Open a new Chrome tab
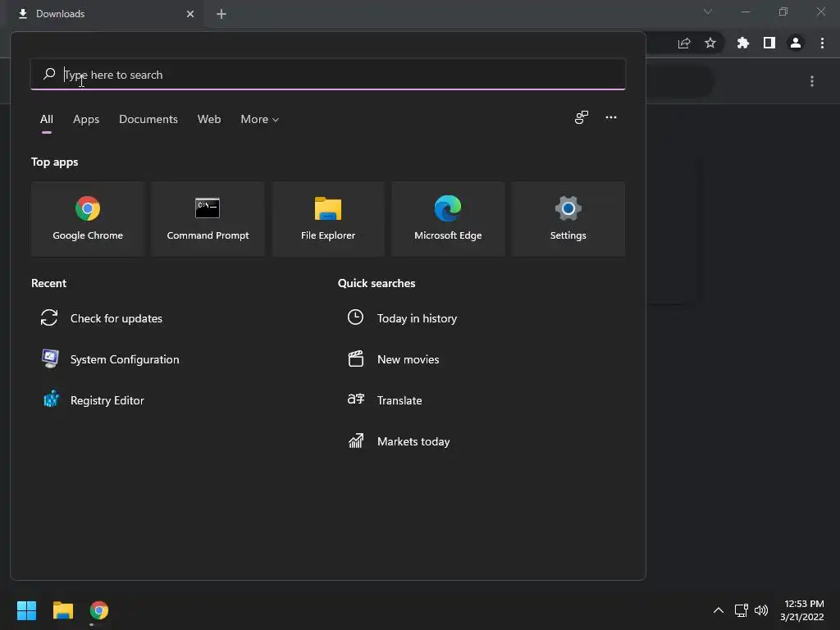 tap(221, 14)
